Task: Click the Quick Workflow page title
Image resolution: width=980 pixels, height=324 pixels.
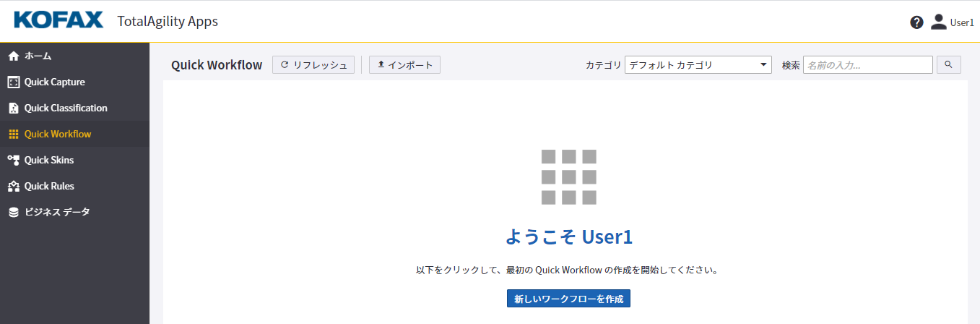Action: [x=217, y=65]
